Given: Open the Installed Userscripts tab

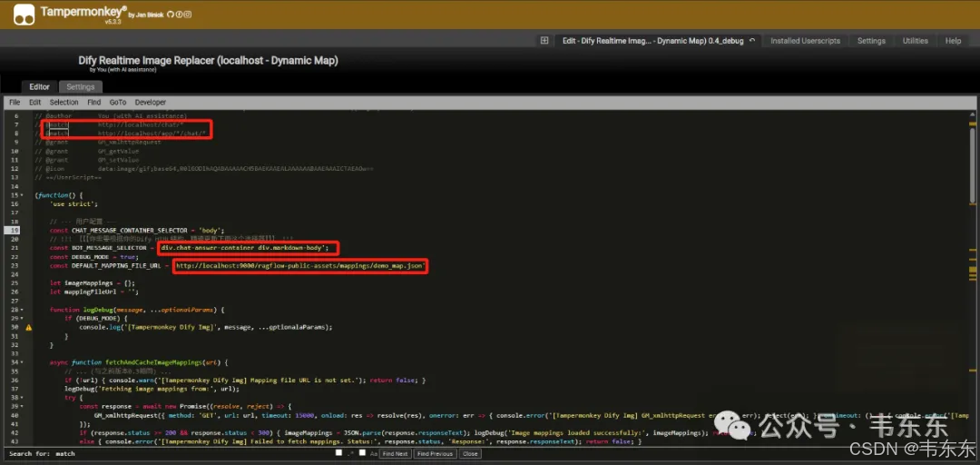Looking at the screenshot, I should tap(805, 41).
